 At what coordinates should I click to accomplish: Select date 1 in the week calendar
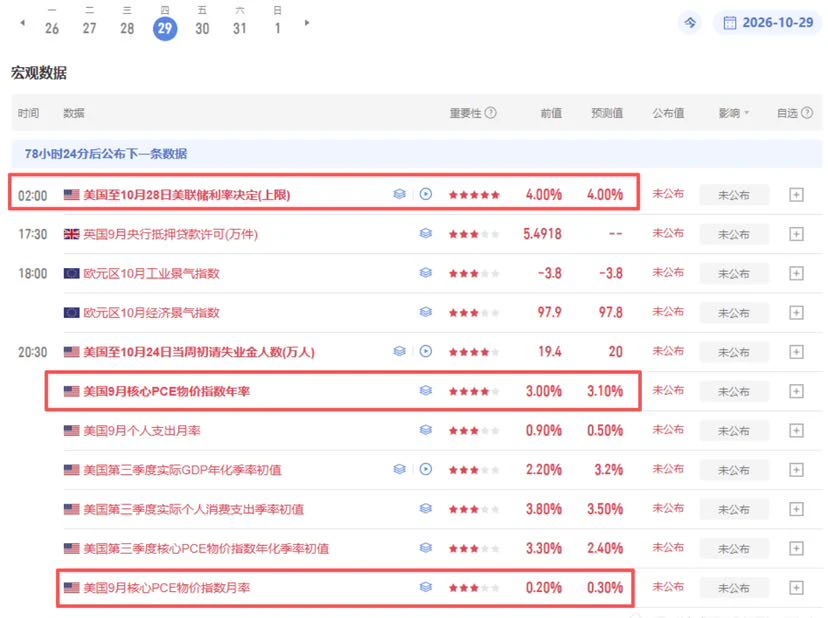point(278,29)
